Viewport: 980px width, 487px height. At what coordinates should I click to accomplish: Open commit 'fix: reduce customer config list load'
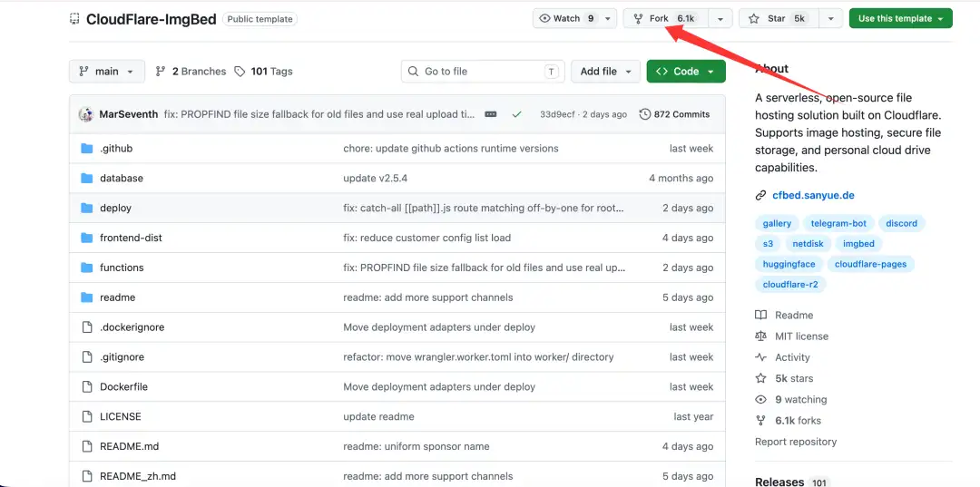(426, 238)
